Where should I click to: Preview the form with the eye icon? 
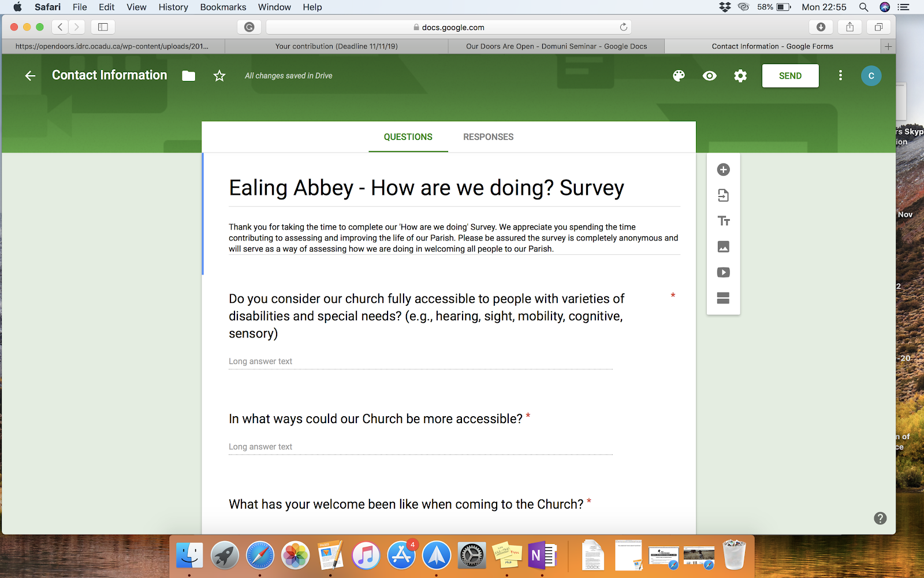710,76
